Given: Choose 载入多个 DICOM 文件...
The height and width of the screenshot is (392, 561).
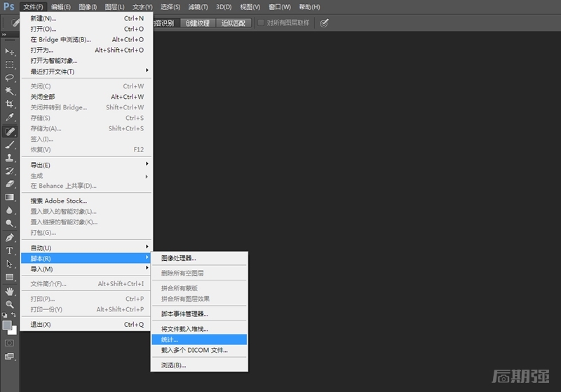Looking at the screenshot, I should [199, 350].
